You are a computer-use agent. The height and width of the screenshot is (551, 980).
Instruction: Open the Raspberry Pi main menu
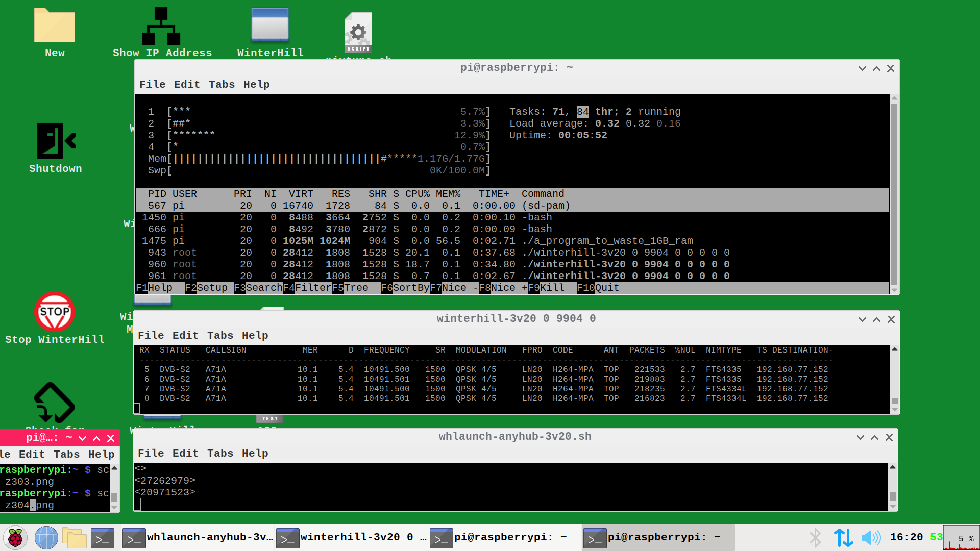(15, 538)
